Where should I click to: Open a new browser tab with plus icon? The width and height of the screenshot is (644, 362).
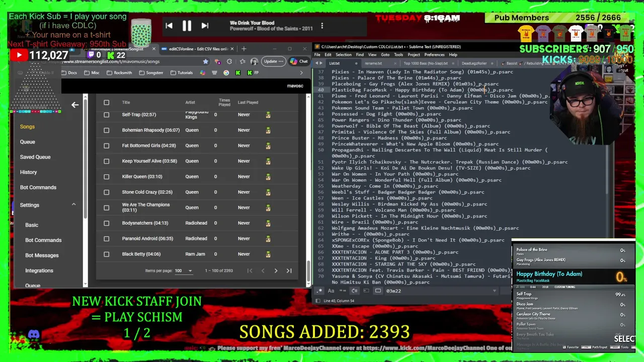tap(244, 49)
